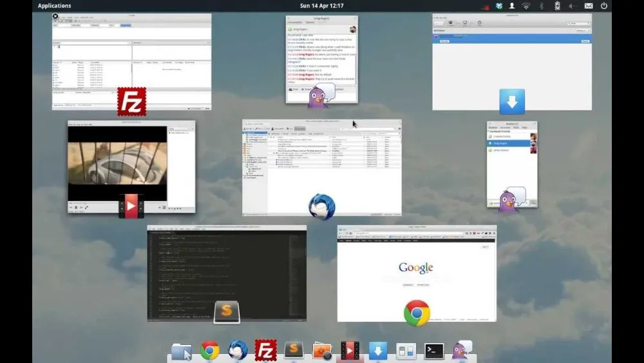The width and height of the screenshot is (644, 363).
Task: Open system settings switches icon in dock
Action: point(406,351)
